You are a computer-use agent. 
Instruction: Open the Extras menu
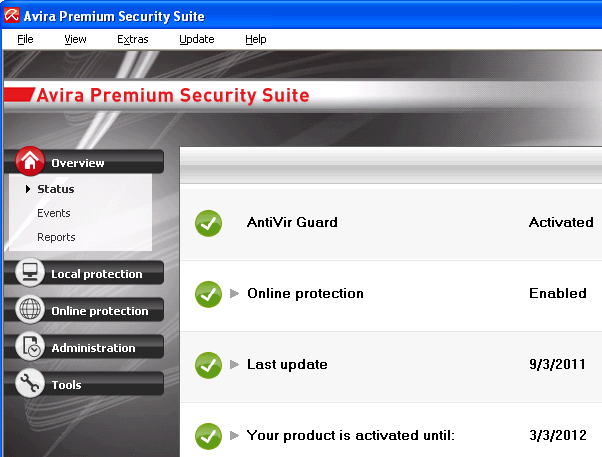click(x=132, y=39)
